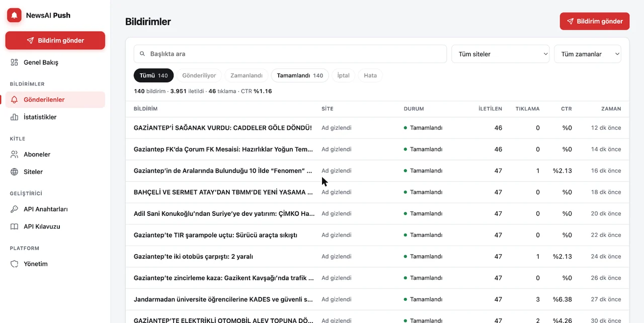The image size is (644, 323).
Task: Click the 16 dk önce timestamp
Action: click(606, 171)
